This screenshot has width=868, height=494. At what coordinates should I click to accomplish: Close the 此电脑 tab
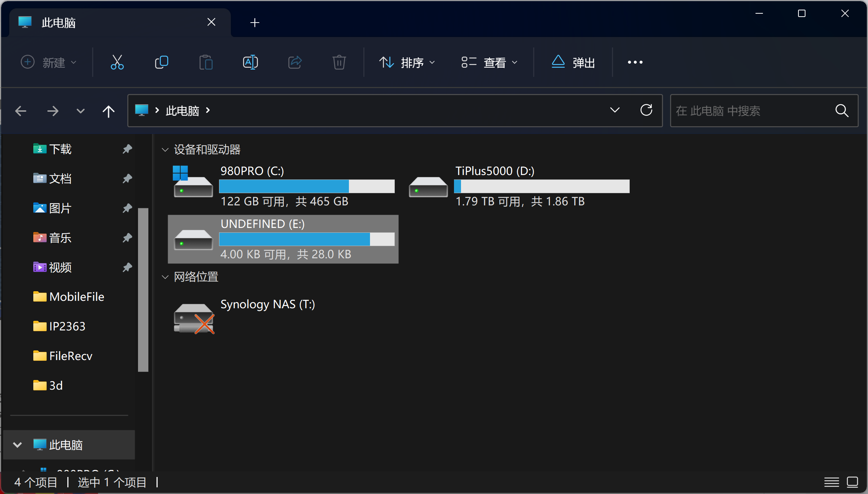[x=211, y=22]
